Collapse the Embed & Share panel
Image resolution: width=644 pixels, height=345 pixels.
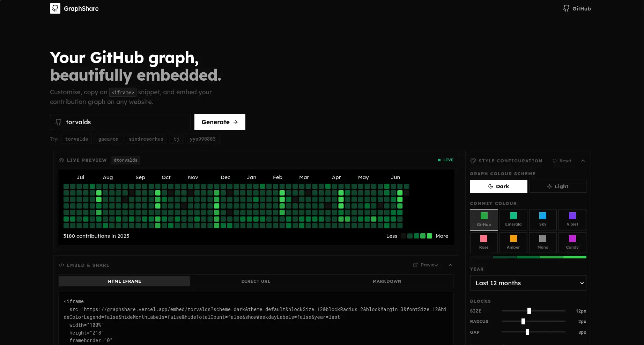pyautogui.click(x=451, y=265)
